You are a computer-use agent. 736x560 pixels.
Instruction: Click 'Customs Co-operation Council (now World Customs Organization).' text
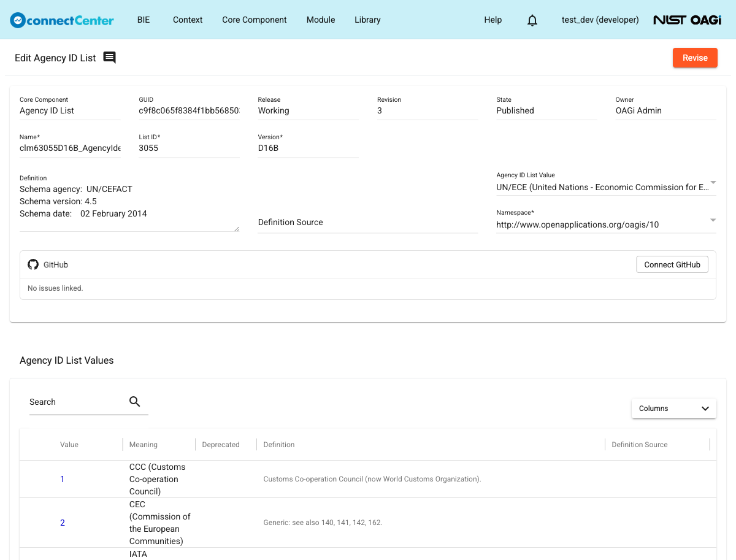tap(372, 479)
